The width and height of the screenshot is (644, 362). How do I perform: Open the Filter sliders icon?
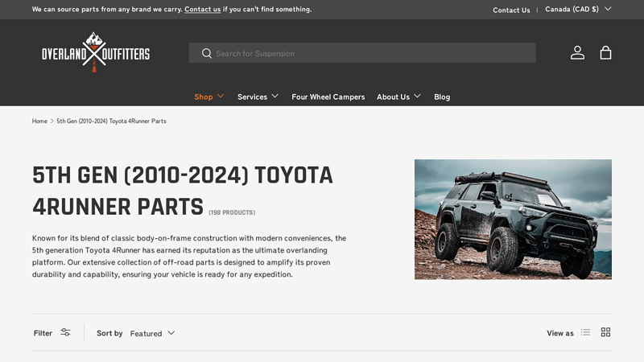(65, 332)
